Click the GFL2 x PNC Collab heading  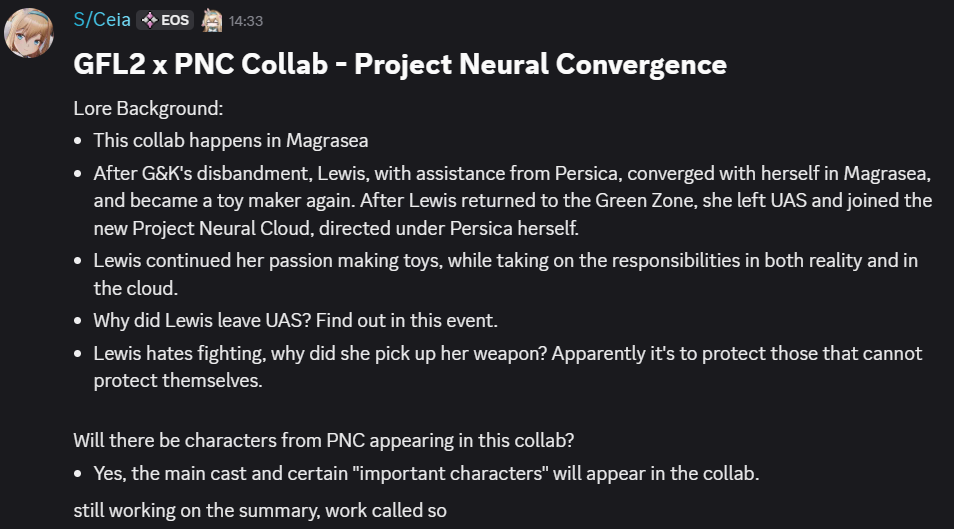(x=399, y=65)
